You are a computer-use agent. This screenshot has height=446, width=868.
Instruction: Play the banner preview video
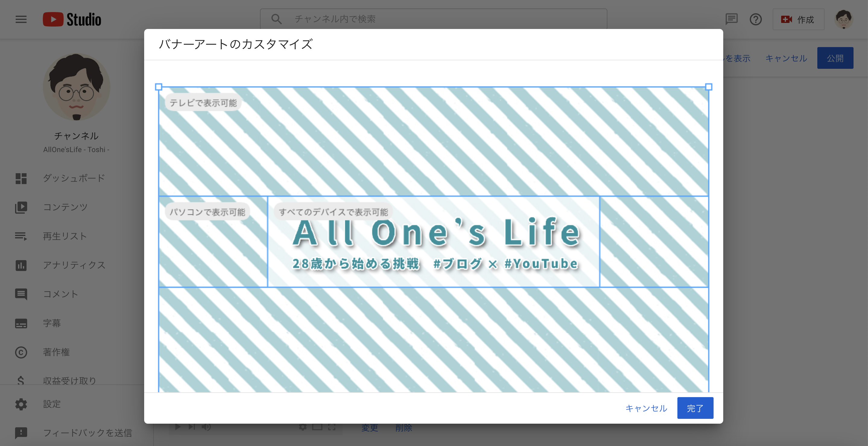tap(178, 427)
